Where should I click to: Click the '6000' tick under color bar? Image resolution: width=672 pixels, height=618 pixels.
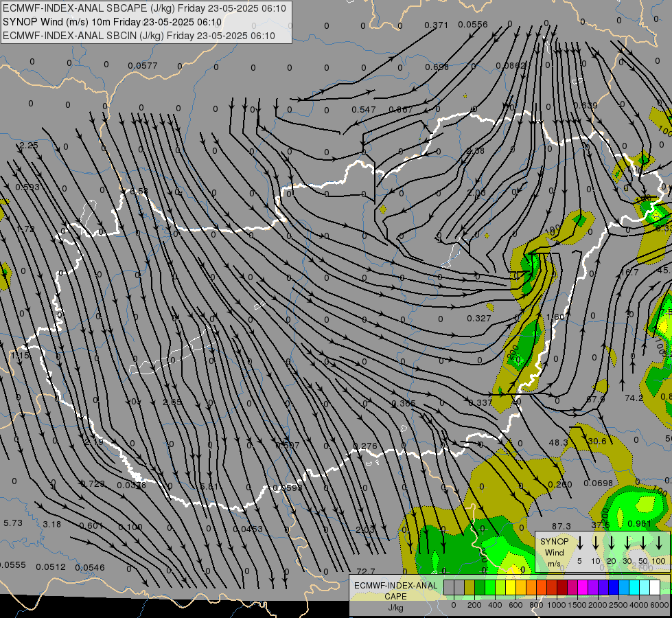660,605
